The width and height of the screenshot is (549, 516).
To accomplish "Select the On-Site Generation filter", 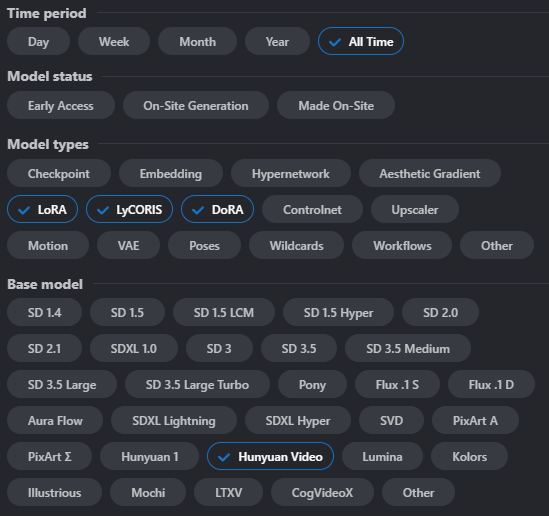I will (196, 105).
